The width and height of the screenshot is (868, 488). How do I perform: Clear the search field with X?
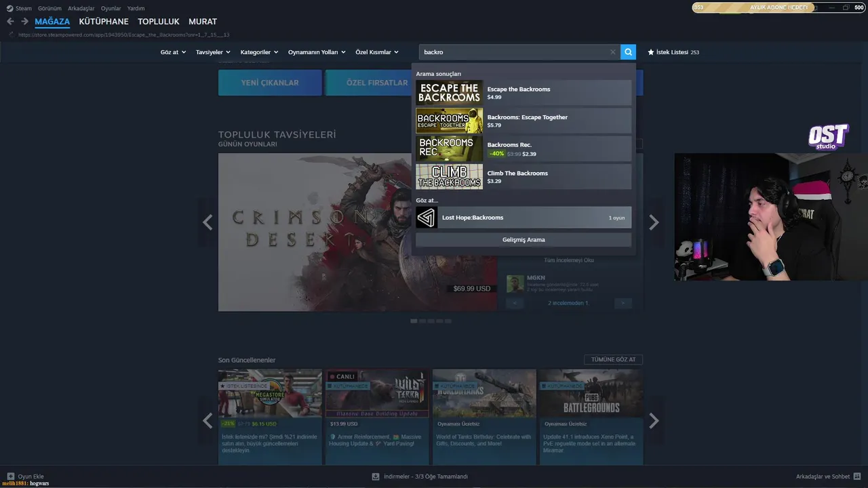(613, 52)
